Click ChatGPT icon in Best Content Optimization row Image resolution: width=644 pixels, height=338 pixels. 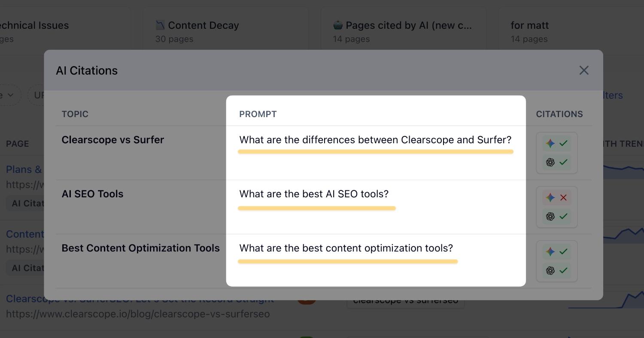point(550,270)
